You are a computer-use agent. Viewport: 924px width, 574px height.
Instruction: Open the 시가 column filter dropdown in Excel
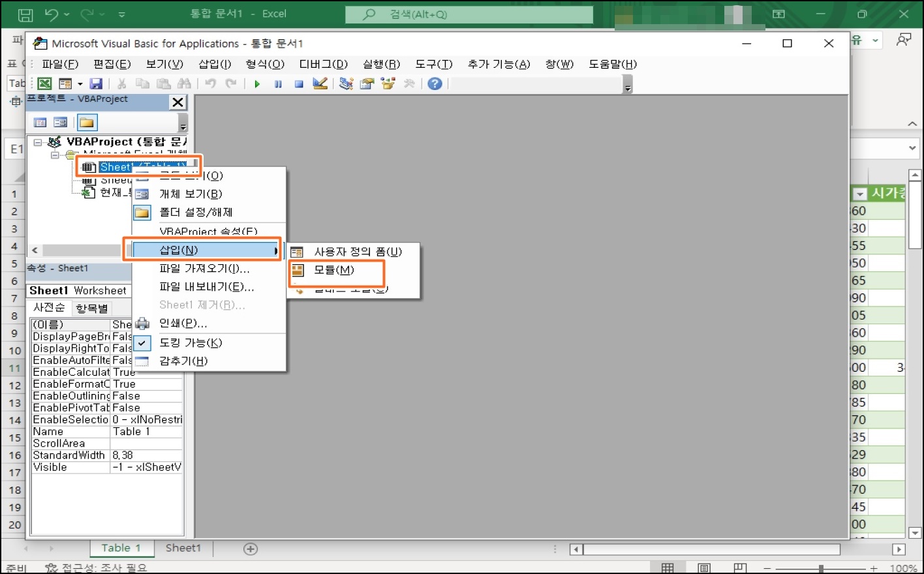pos(860,194)
